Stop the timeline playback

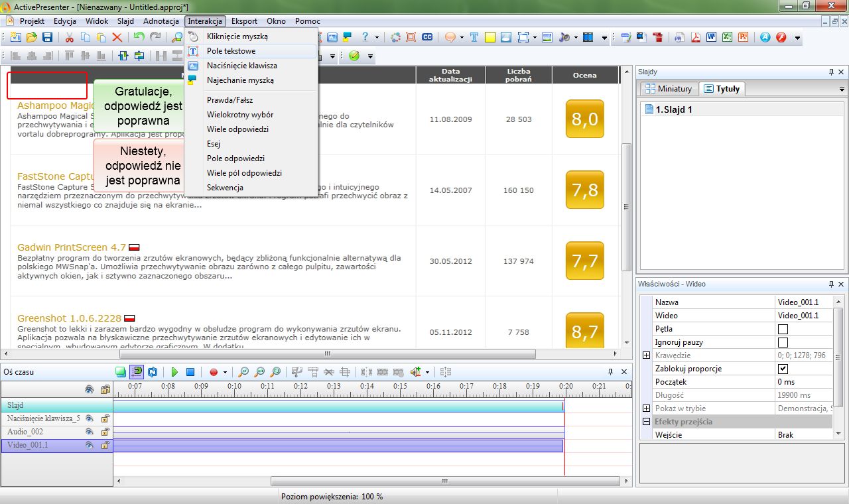[x=190, y=372]
